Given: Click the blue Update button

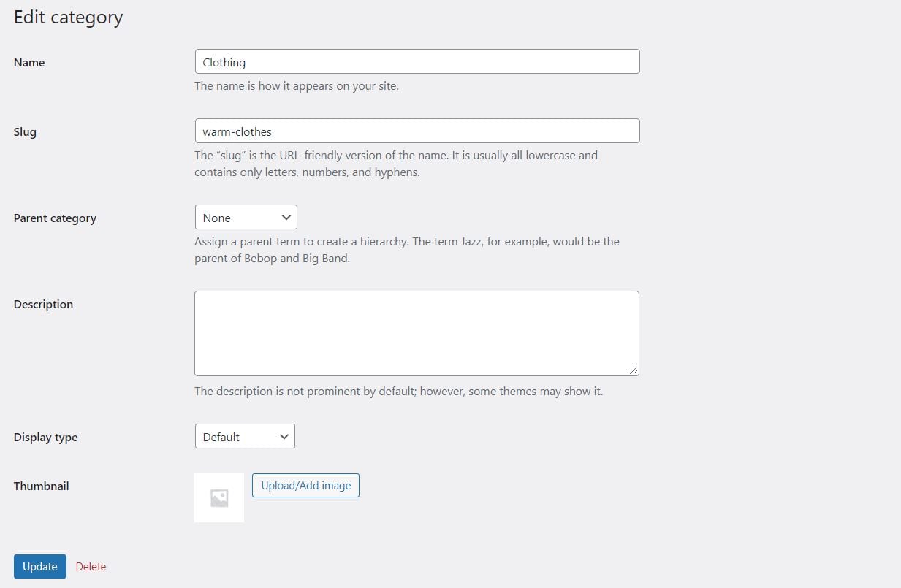Looking at the screenshot, I should [40, 567].
